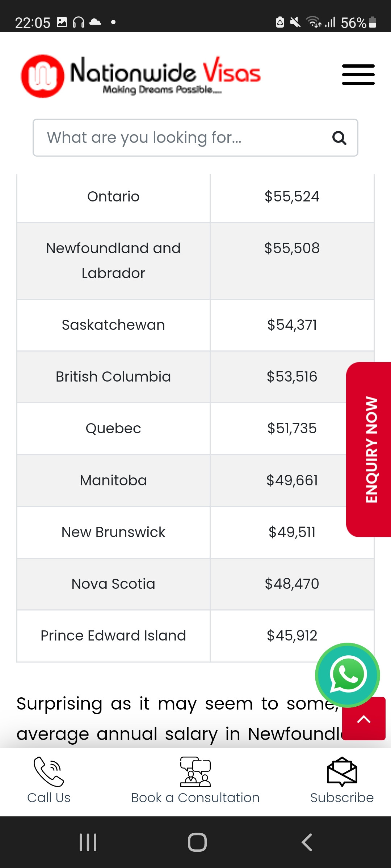
Task: Select the Saskatchewan salary $54,371
Action: [x=292, y=325]
